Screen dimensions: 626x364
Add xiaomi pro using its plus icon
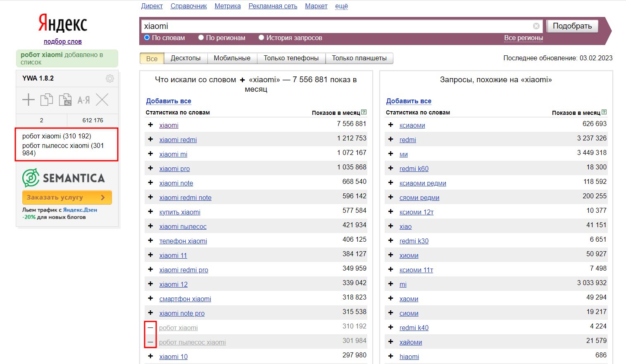[x=150, y=168]
